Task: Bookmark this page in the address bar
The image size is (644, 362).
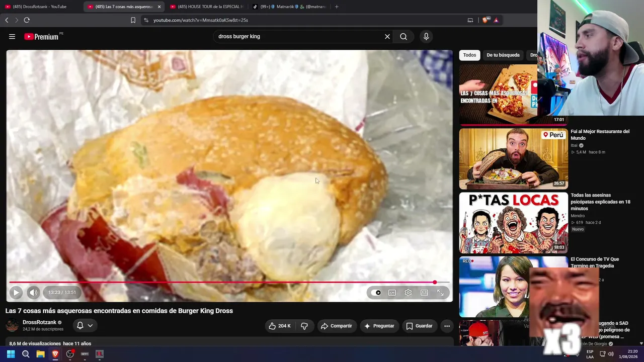Action: 133,20
